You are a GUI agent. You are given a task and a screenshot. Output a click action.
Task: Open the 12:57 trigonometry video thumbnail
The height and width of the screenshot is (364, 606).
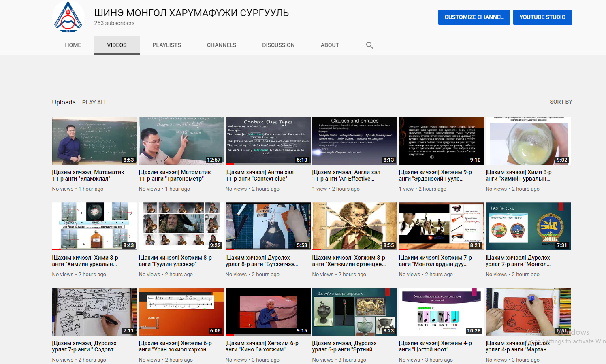click(181, 140)
